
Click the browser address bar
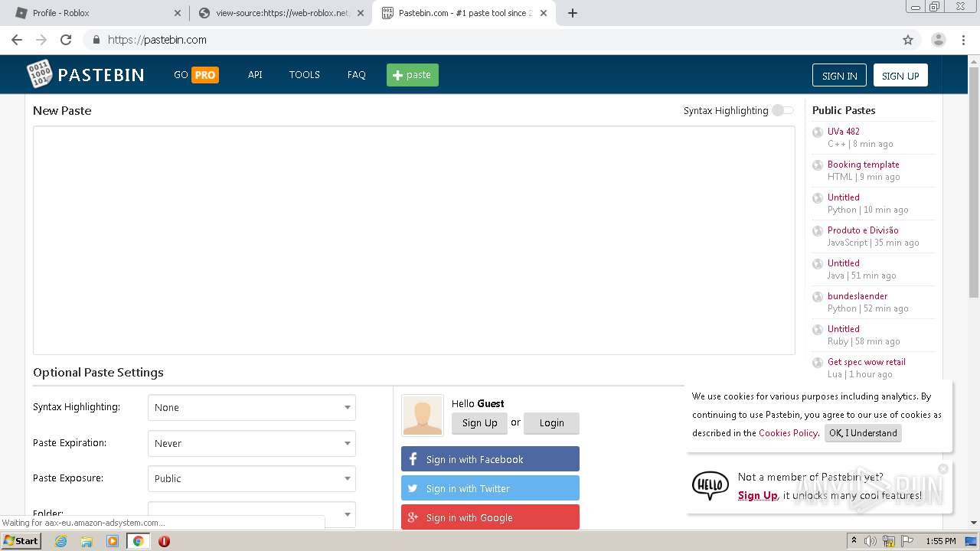(490, 40)
